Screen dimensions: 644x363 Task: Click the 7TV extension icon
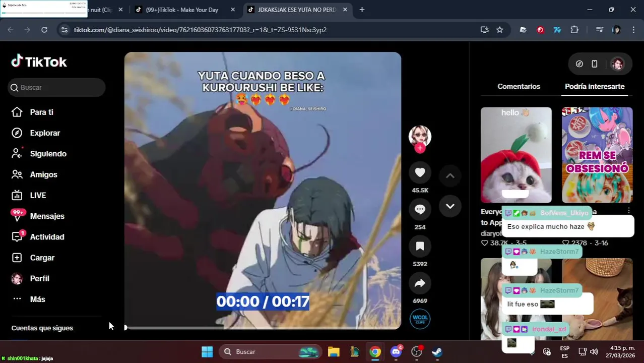click(557, 30)
